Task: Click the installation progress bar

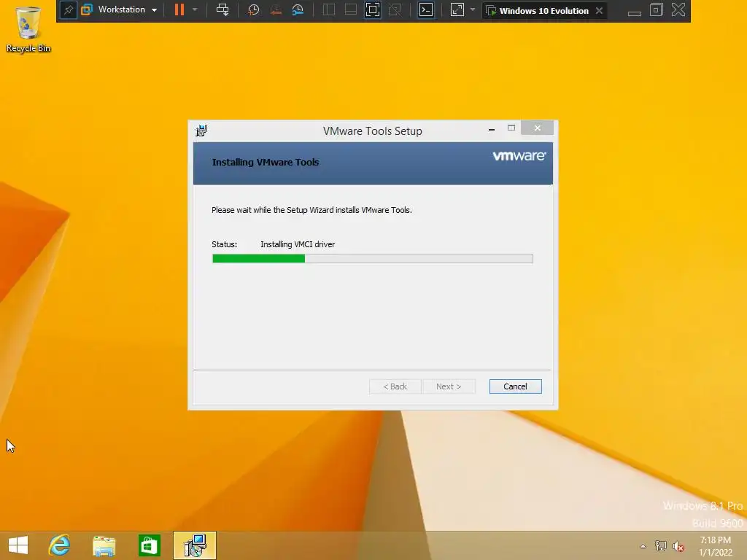Action: tap(373, 259)
